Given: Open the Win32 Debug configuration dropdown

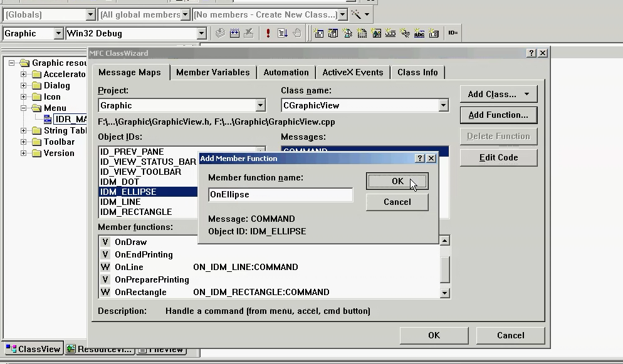Looking at the screenshot, I should (x=202, y=33).
